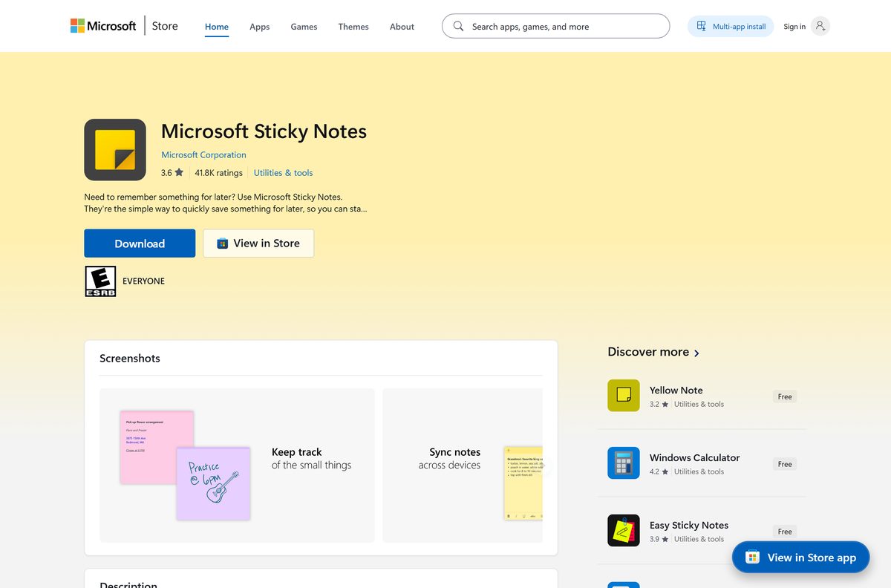Click Free badge next to Yellow Note
The image size is (891, 588).
click(x=785, y=396)
